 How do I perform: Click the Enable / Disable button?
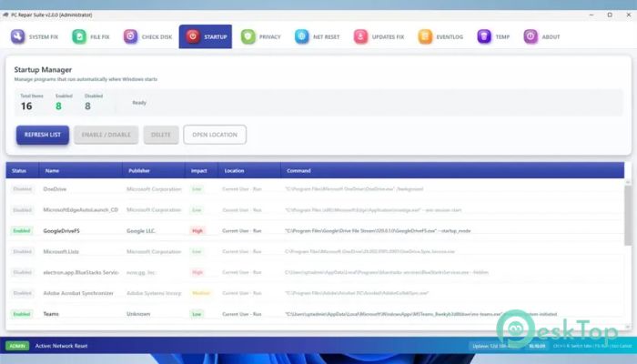(x=106, y=135)
